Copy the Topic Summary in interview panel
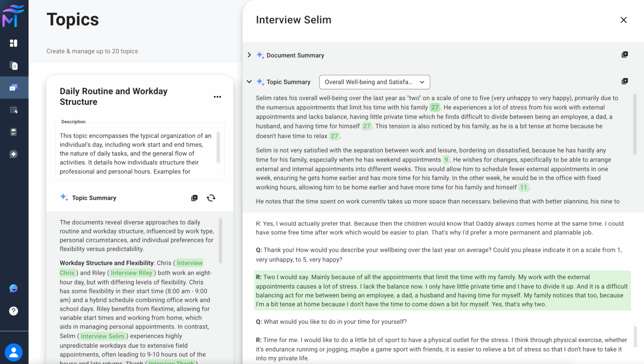The height and width of the screenshot is (364, 644). pyautogui.click(x=624, y=81)
